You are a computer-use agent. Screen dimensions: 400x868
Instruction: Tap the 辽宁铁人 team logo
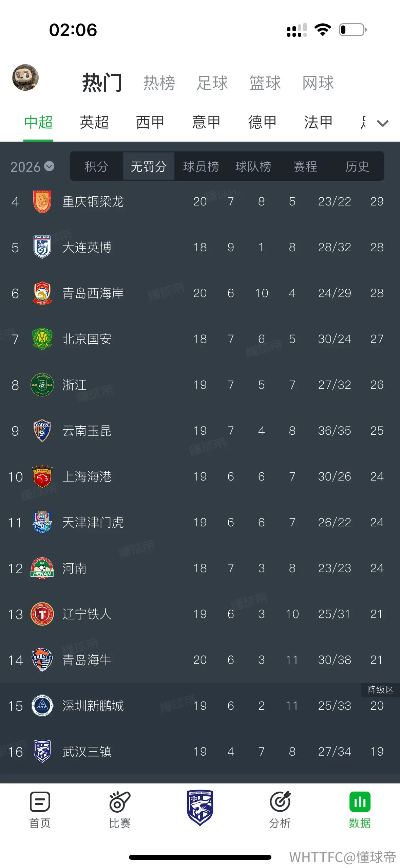tap(42, 614)
